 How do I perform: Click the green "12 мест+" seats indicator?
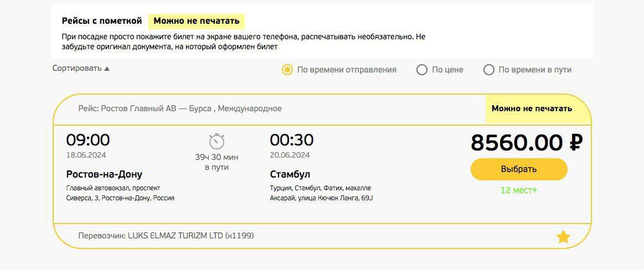pos(519,190)
